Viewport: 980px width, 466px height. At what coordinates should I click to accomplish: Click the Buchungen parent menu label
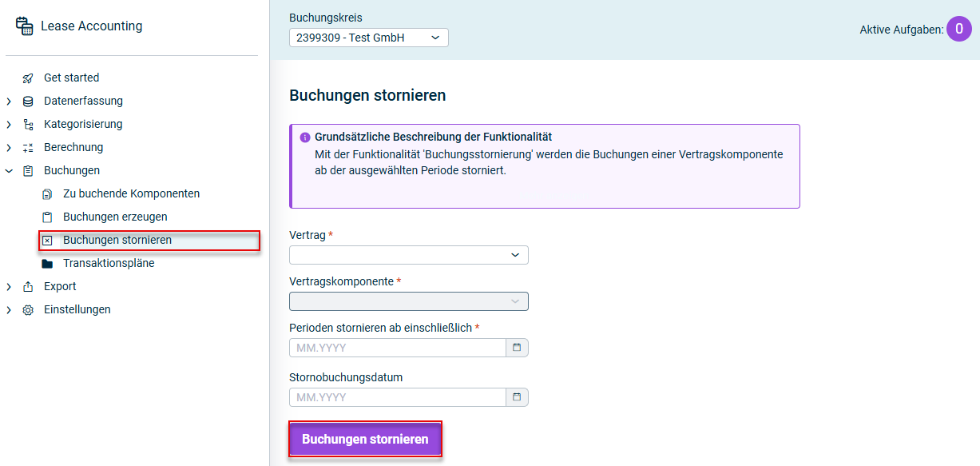click(x=72, y=170)
